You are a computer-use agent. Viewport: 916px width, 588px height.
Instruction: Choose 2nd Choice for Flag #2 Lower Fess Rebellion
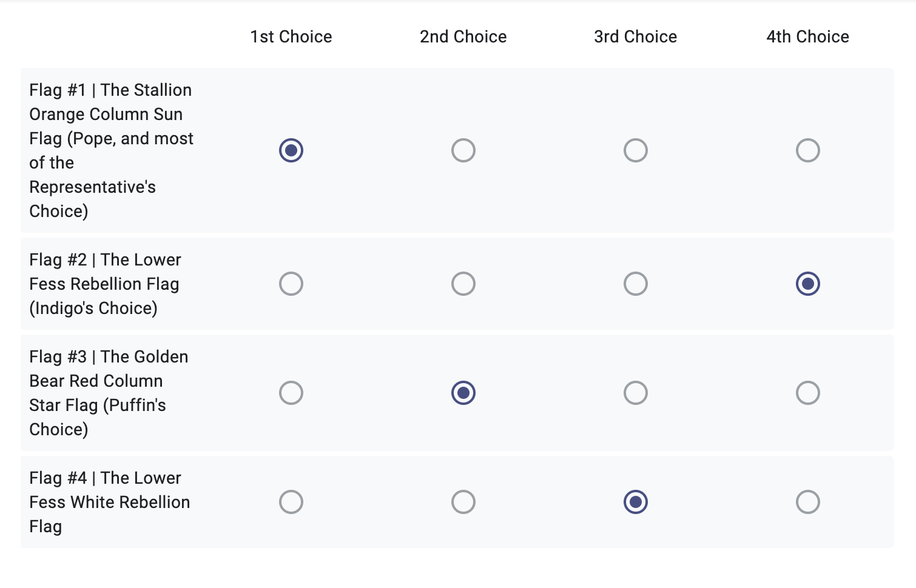point(463,284)
